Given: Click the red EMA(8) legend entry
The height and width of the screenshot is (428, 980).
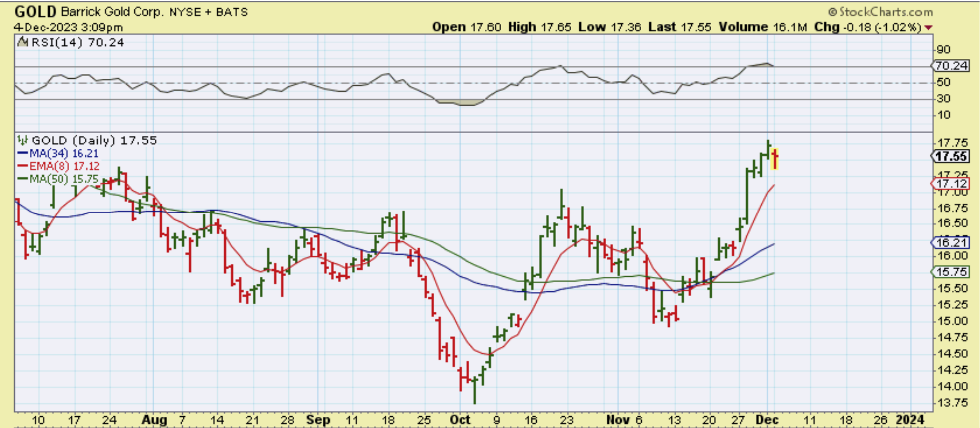Looking at the screenshot, I should tap(59, 166).
